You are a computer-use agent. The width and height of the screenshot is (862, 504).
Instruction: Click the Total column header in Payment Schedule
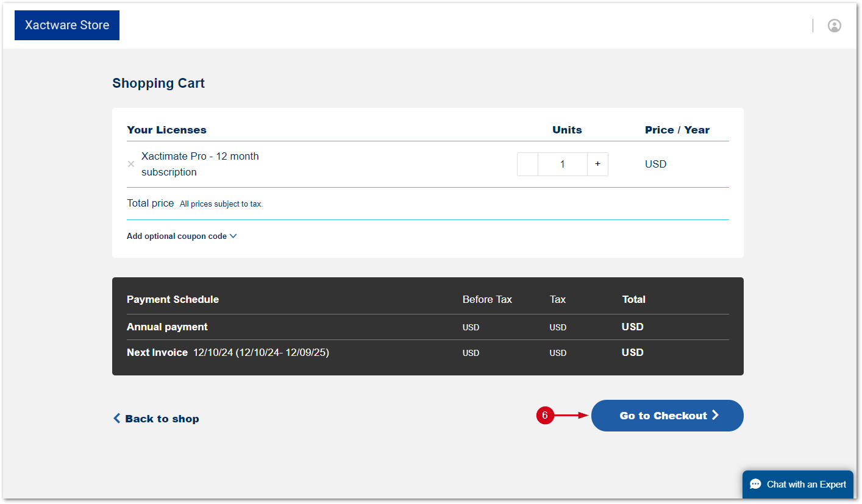633,299
